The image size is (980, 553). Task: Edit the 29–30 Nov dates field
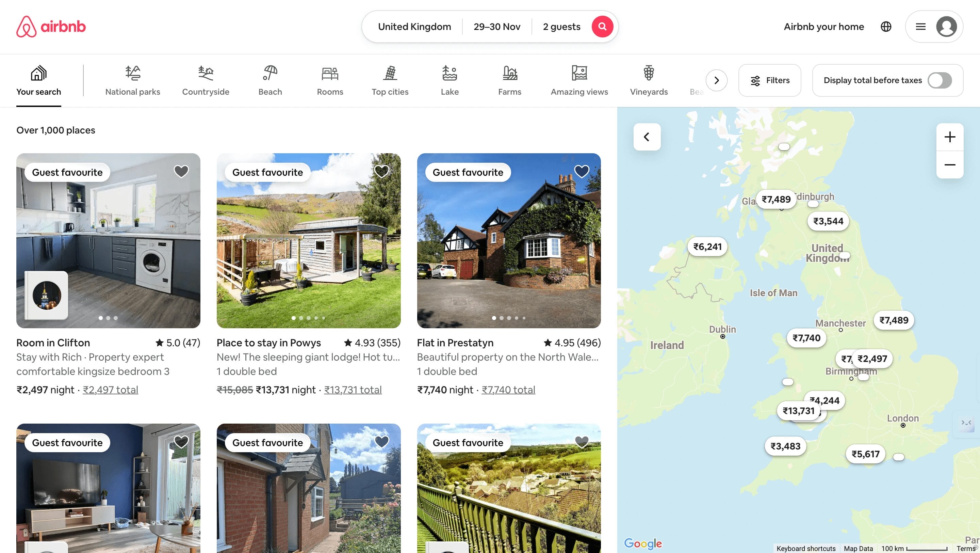(496, 27)
